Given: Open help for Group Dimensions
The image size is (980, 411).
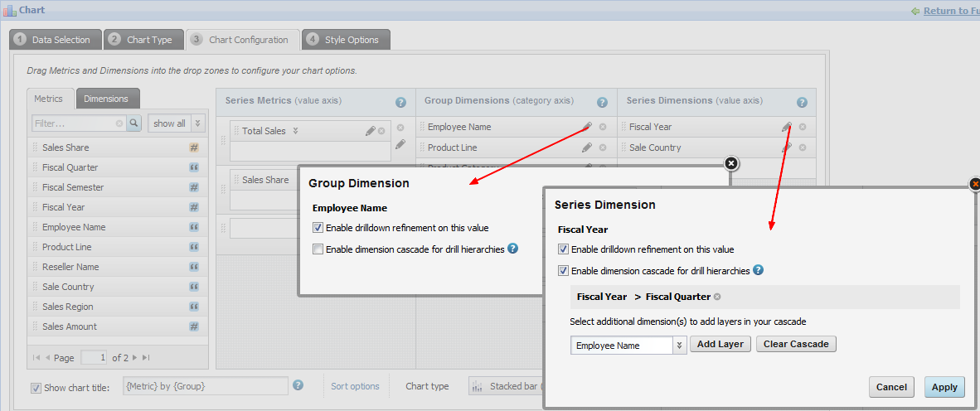Looking at the screenshot, I should click(x=603, y=103).
